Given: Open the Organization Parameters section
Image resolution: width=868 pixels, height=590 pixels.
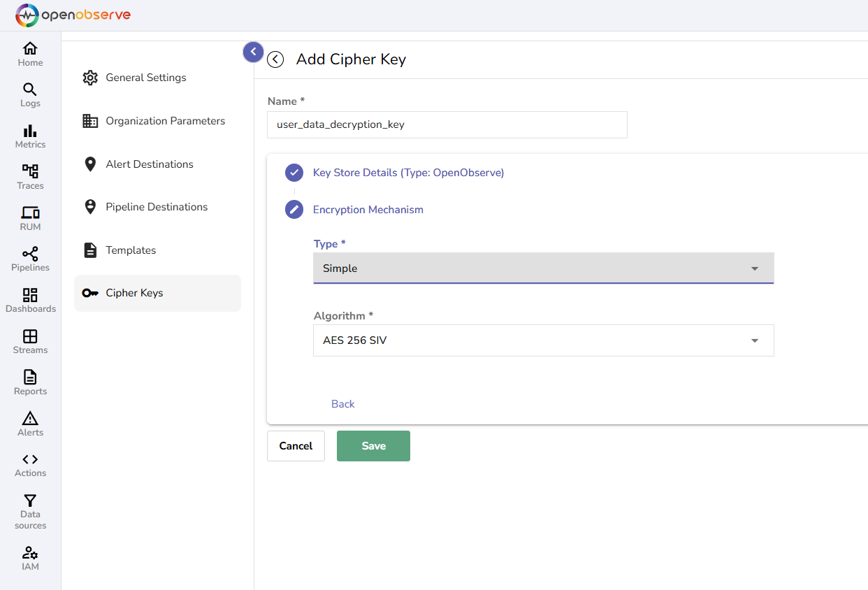Looking at the screenshot, I should (x=166, y=120).
